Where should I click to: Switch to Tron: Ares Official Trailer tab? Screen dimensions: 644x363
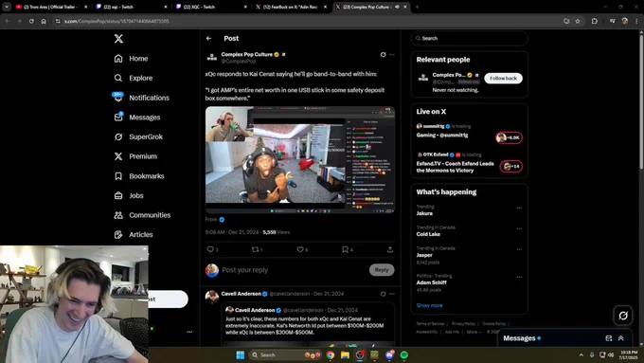(x=51, y=7)
